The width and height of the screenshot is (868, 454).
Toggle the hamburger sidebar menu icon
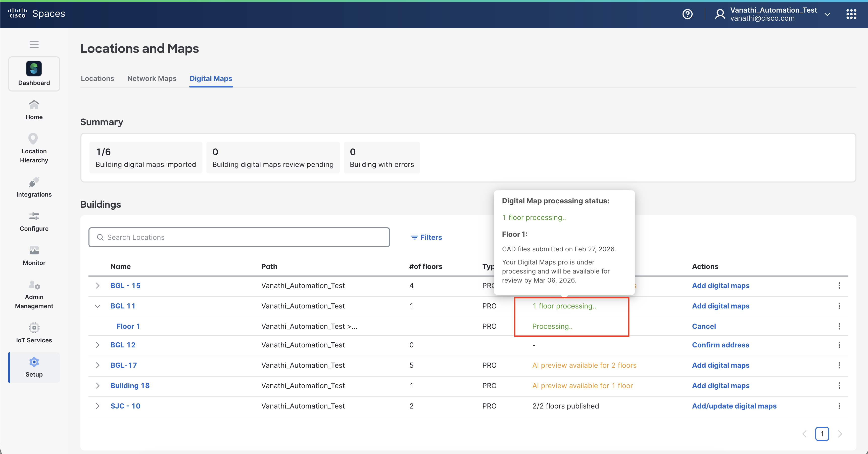coord(34,44)
